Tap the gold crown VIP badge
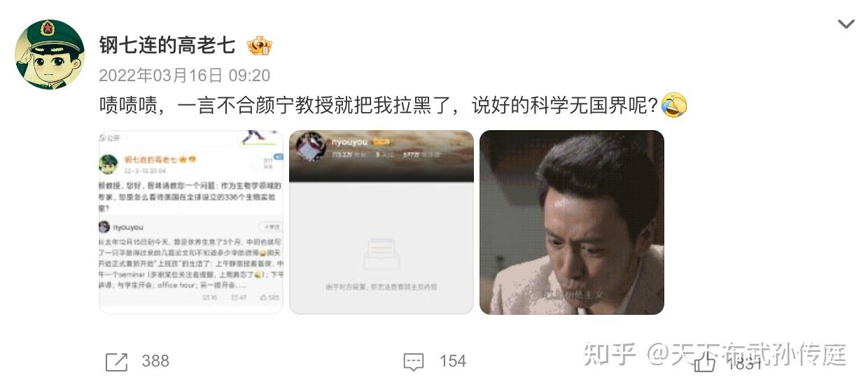The image size is (868, 389). click(x=260, y=46)
